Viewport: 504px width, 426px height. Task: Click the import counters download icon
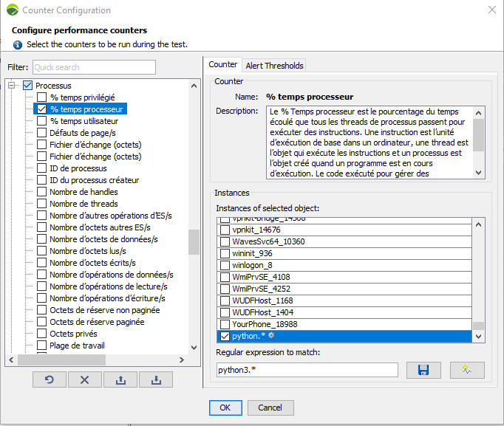pyautogui.click(x=155, y=379)
